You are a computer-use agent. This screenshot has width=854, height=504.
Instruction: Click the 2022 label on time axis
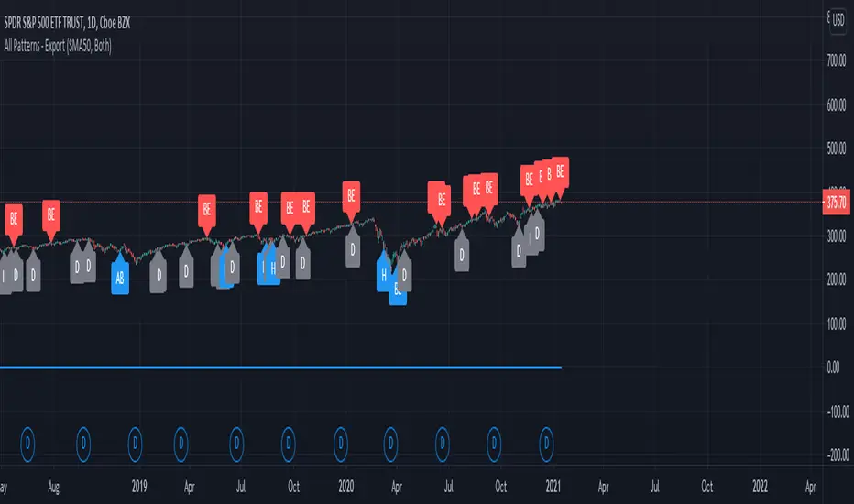pyautogui.click(x=760, y=486)
